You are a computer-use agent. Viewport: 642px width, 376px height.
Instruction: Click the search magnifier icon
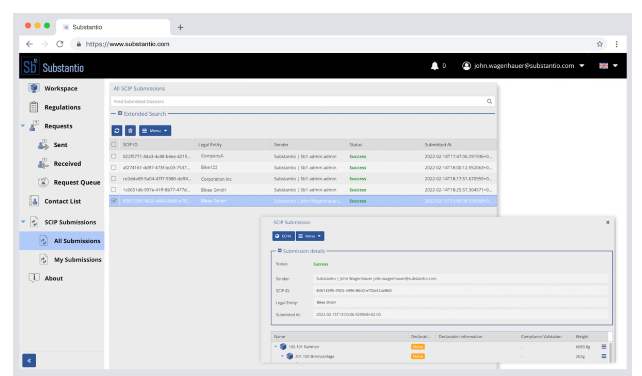(489, 101)
